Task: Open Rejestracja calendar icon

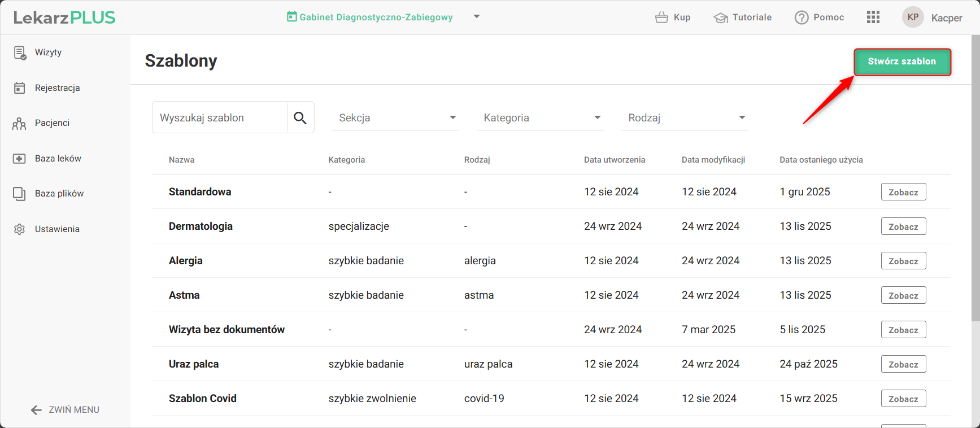Action: click(20, 88)
